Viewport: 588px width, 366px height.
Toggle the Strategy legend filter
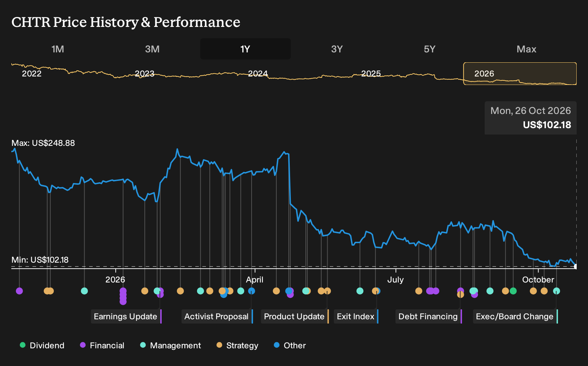[237, 345]
